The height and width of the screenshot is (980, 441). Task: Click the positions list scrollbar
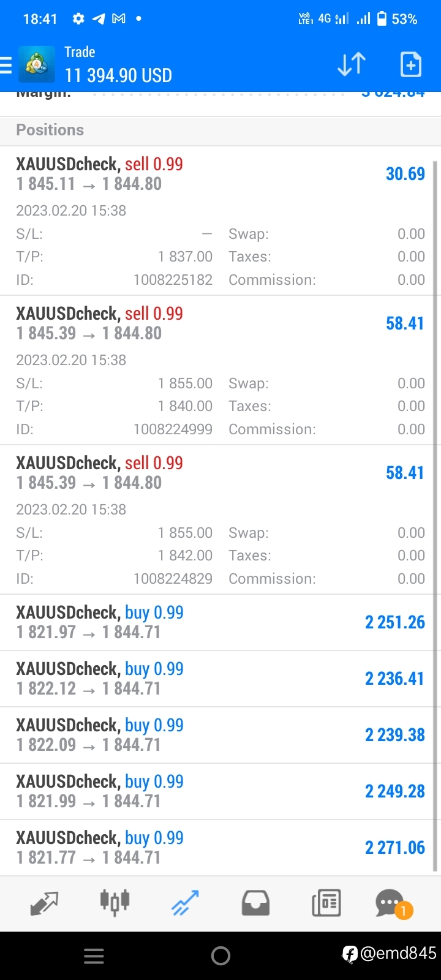click(435, 516)
